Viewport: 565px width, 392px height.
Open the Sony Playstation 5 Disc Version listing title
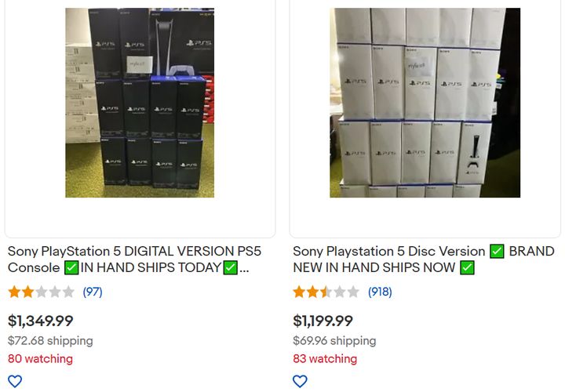pyautogui.click(x=389, y=252)
